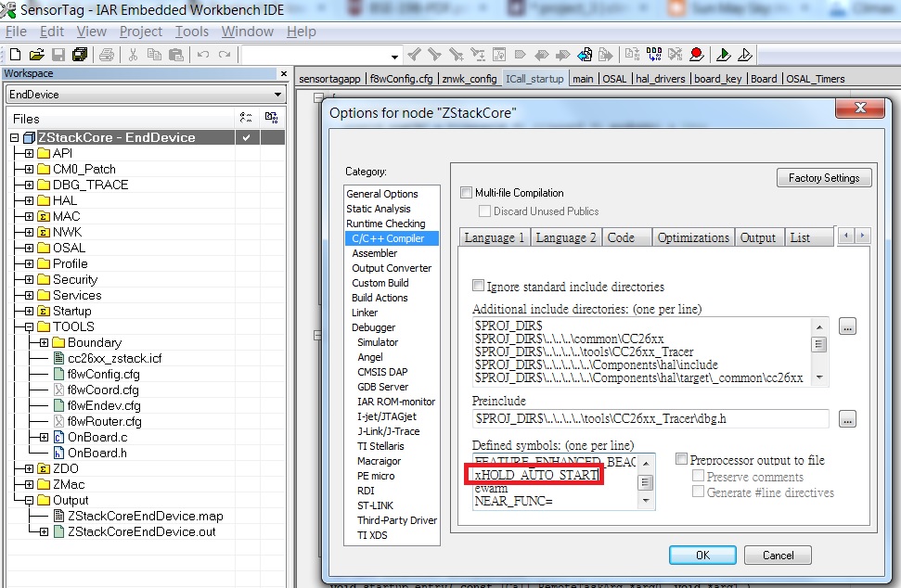Click the Debug without Downloading icon

(x=745, y=55)
